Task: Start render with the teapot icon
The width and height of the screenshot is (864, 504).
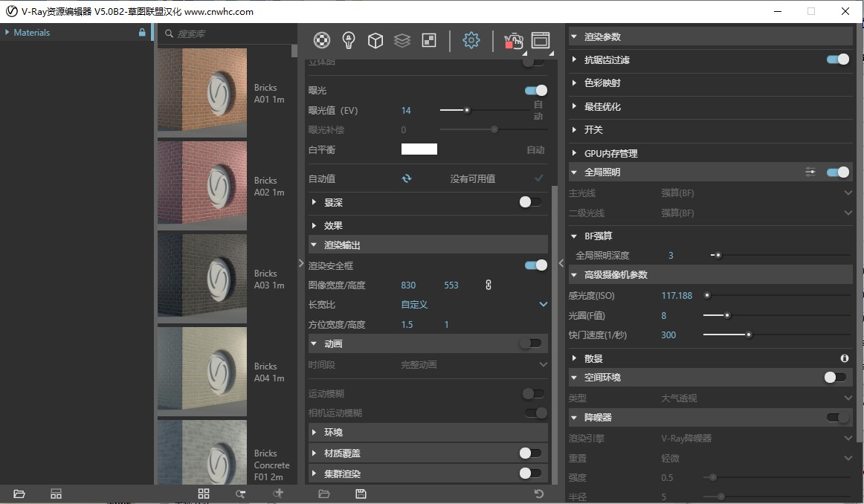Action: click(x=513, y=40)
